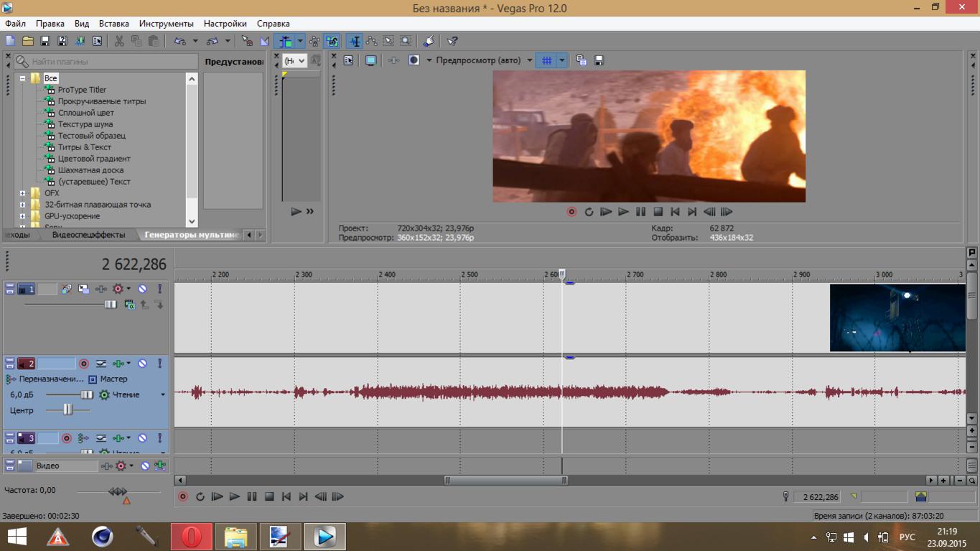Open the Инструменты menu
The image size is (980, 551).
click(x=166, y=24)
